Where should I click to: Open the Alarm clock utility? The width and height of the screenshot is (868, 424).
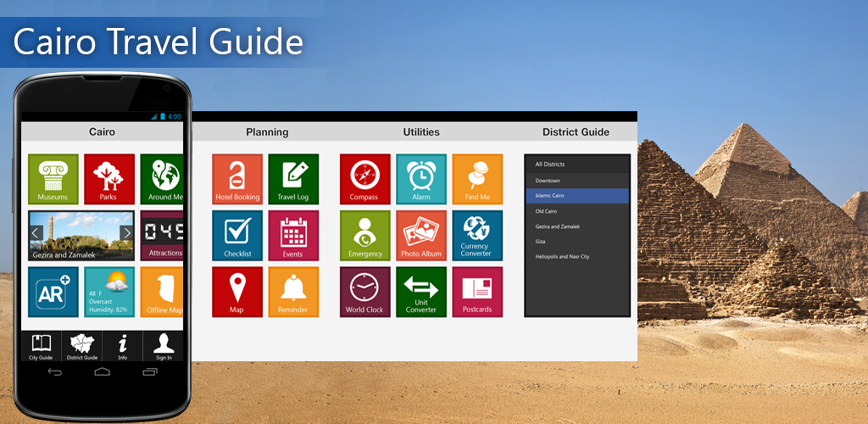coord(421,179)
